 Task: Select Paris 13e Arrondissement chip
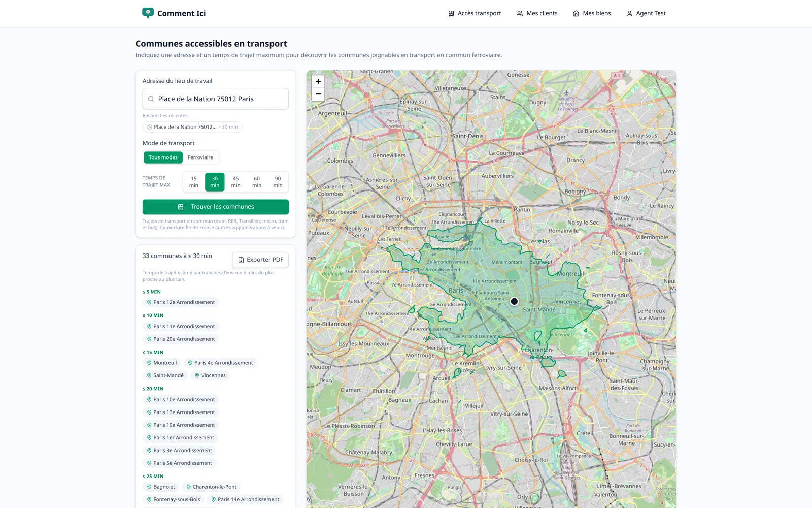[x=181, y=412]
